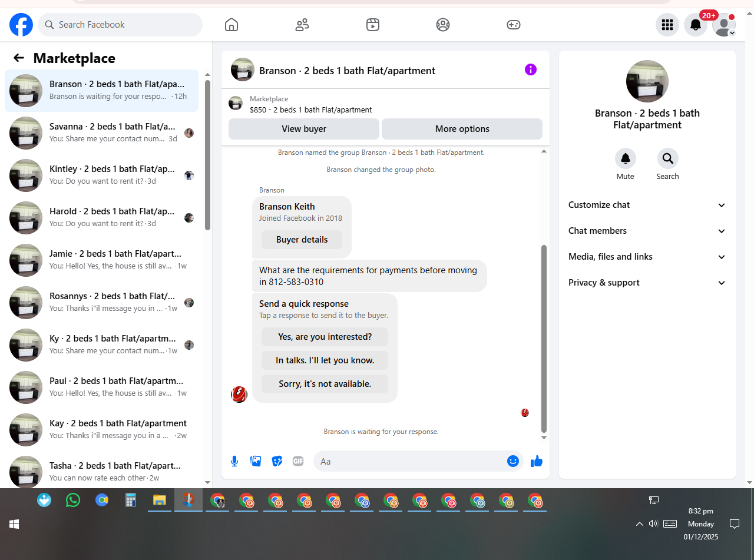Open Buyer details for Branson Keith
The width and height of the screenshot is (754, 560).
[x=302, y=240]
